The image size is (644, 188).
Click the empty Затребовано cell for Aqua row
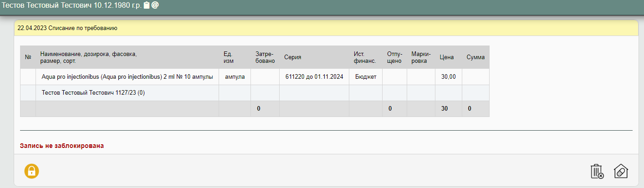point(265,76)
